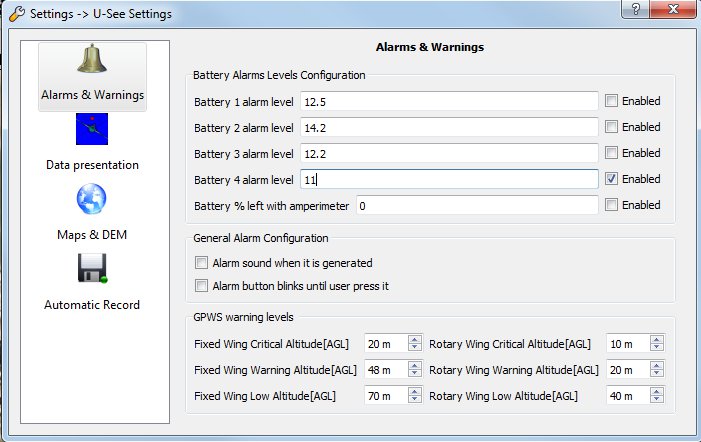Click Fixed Wing Low Altitude value field

(387, 395)
